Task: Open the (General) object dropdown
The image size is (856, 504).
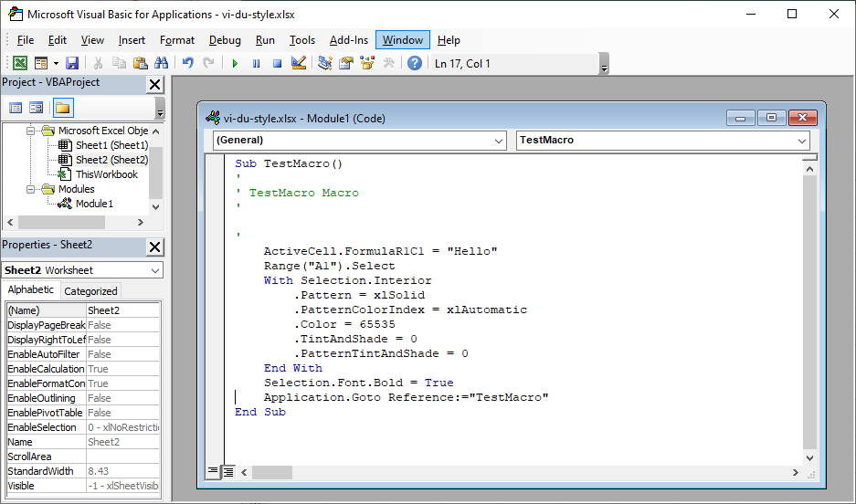Action: (x=498, y=141)
